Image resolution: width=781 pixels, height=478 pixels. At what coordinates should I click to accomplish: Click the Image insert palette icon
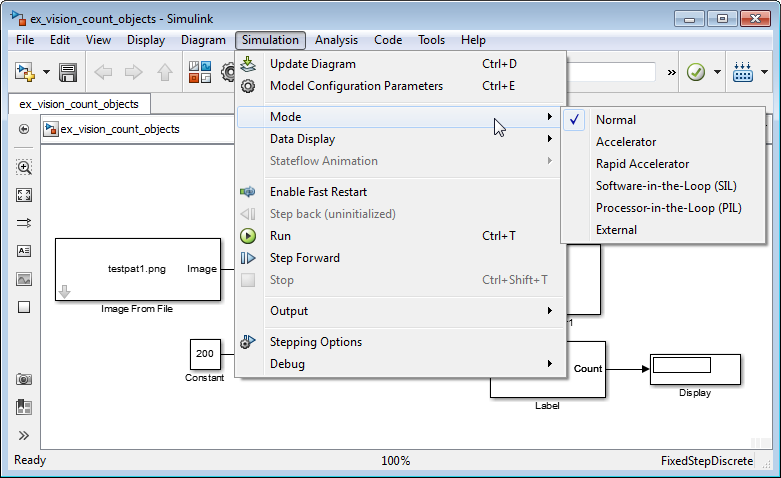pyautogui.click(x=24, y=279)
